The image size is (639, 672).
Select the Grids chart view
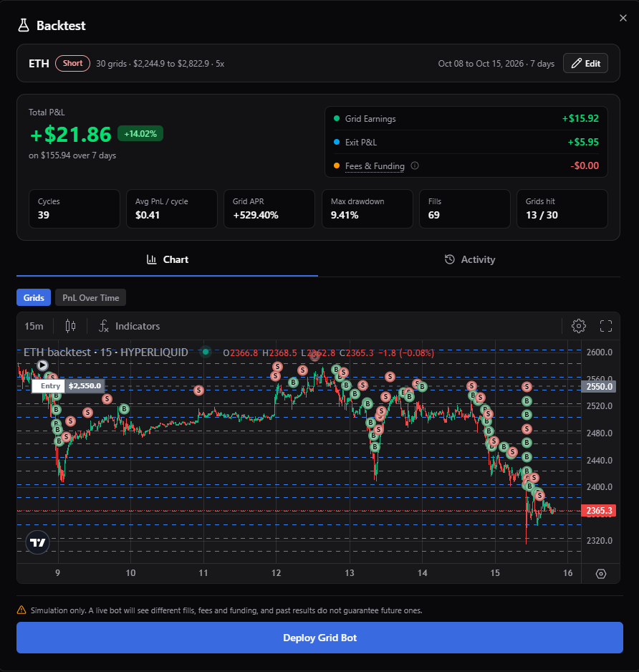coord(34,297)
